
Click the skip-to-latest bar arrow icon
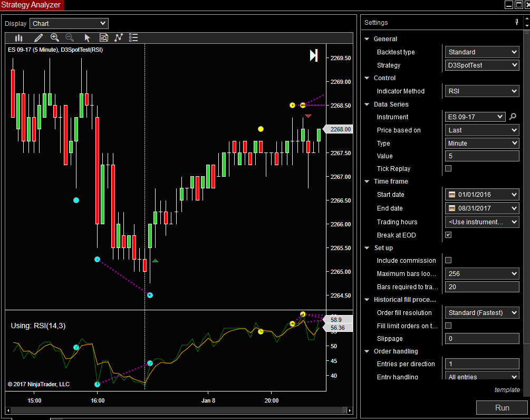pos(314,55)
